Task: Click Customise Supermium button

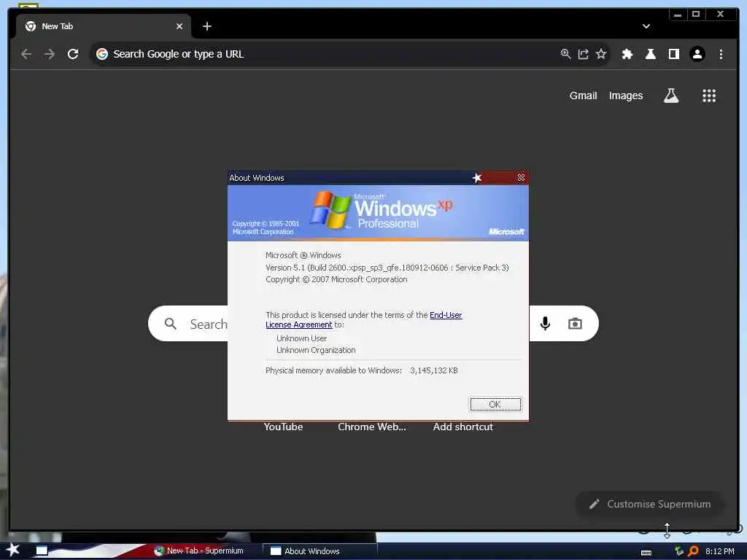Action: 650,504
